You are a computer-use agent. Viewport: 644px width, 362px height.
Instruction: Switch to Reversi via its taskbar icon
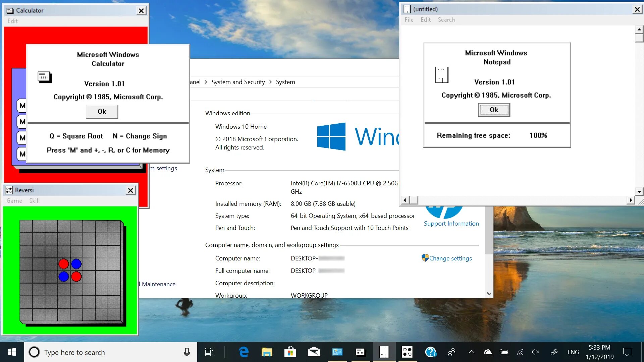[x=407, y=352]
